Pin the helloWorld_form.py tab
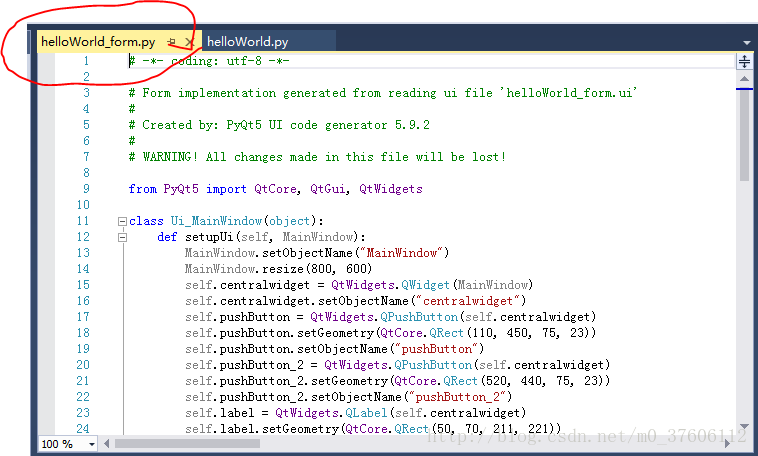The height and width of the screenshot is (456, 758). point(171,42)
